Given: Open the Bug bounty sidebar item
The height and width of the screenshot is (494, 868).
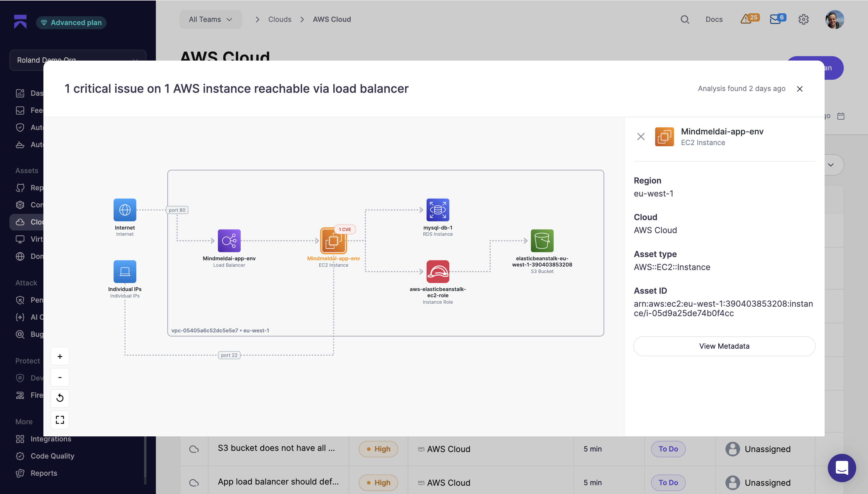Looking at the screenshot, I should click(29, 334).
